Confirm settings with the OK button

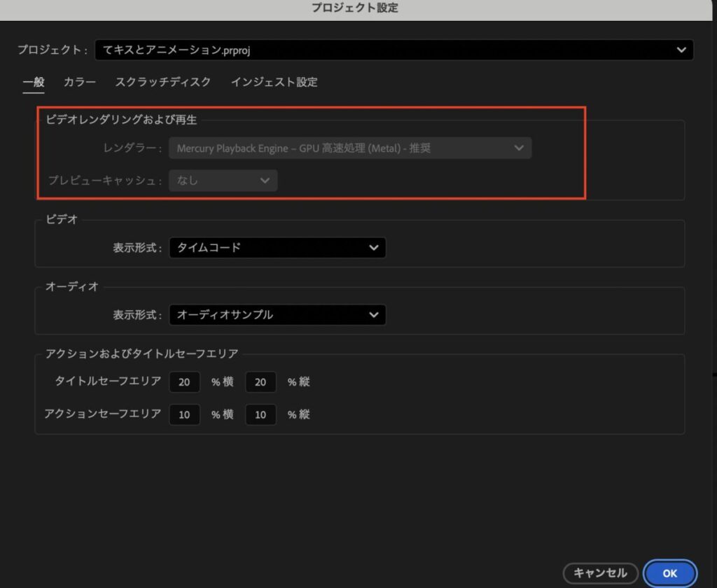(669, 573)
